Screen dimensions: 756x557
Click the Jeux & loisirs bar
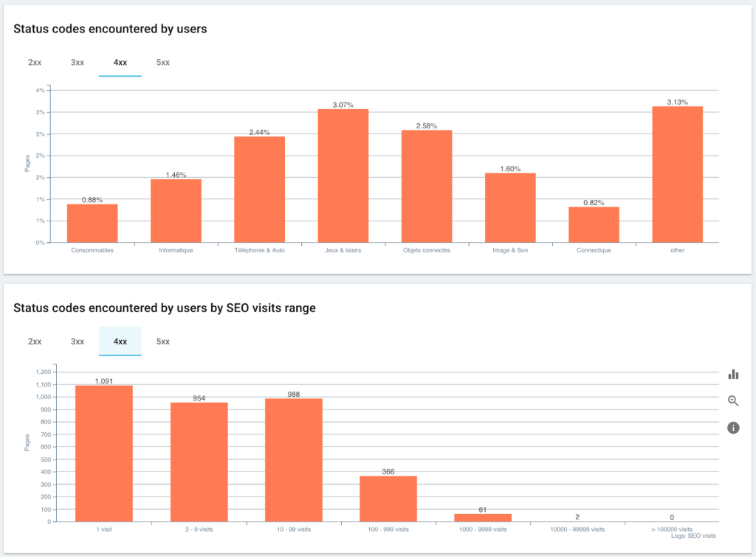click(x=343, y=176)
